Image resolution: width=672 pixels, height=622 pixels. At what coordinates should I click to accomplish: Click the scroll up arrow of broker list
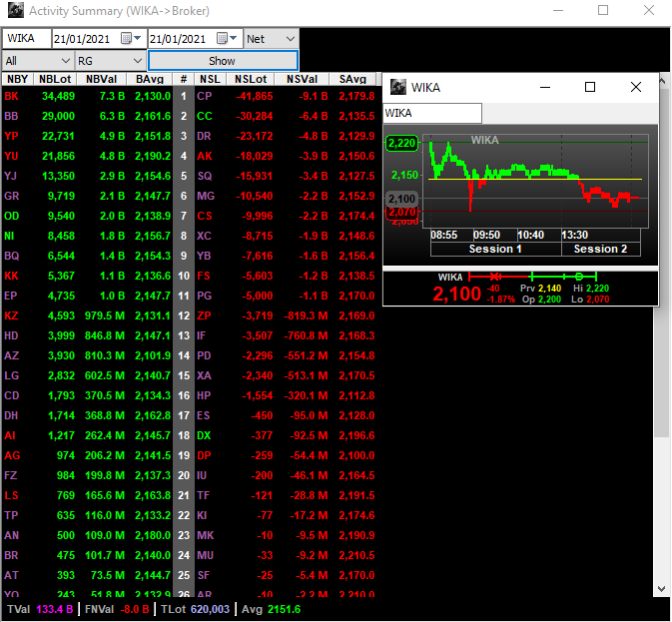point(663,81)
